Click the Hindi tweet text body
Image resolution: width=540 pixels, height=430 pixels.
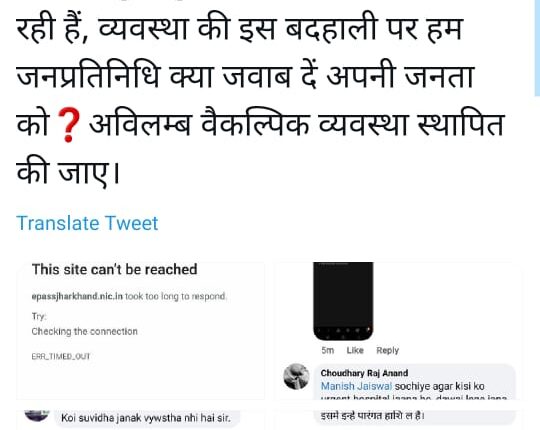[x=260, y=100]
